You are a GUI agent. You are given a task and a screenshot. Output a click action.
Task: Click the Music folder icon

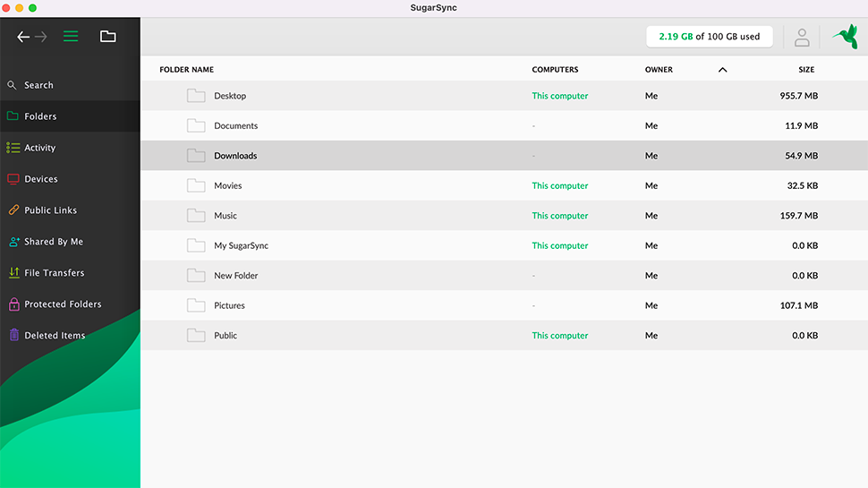pos(196,215)
